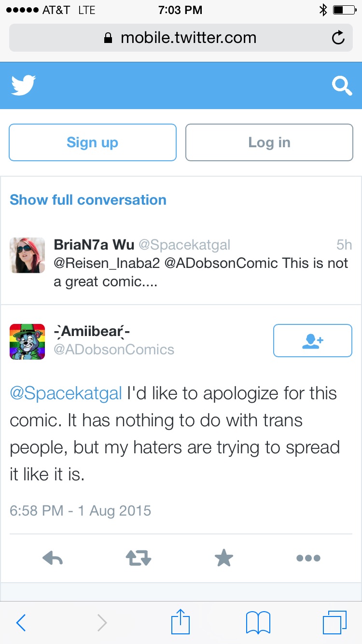Reply to the Amiibear tweet
This screenshot has width=362, height=644.
tap(53, 559)
